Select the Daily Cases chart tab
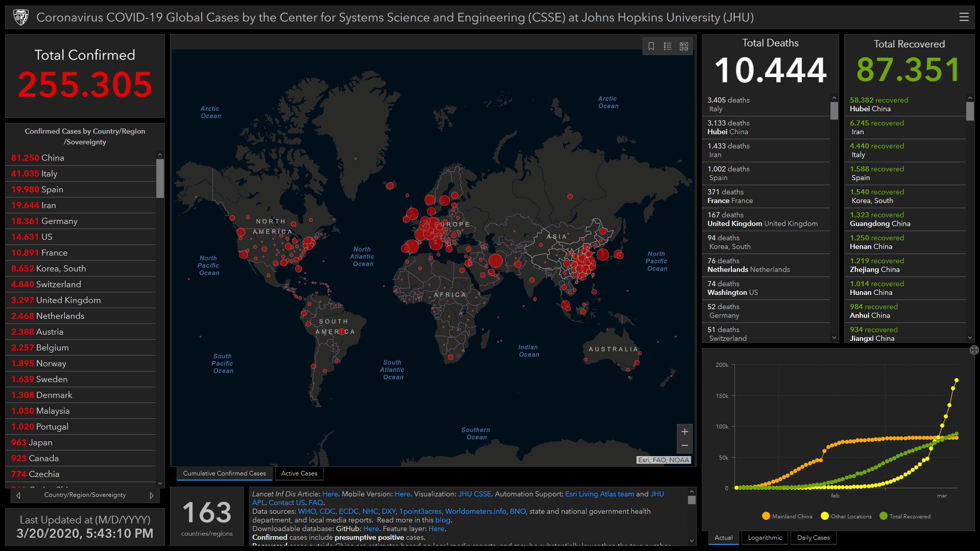The height and width of the screenshot is (551, 980). (813, 538)
